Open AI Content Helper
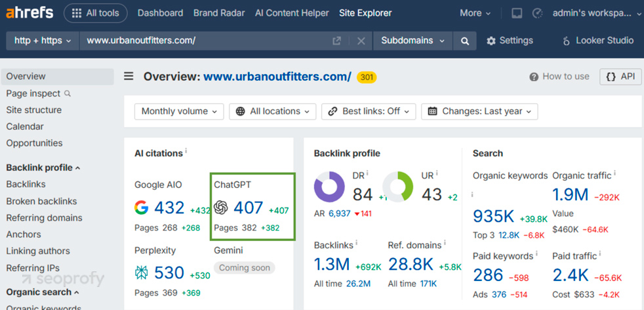The image size is (644, 310). click(x=292, y=13)
